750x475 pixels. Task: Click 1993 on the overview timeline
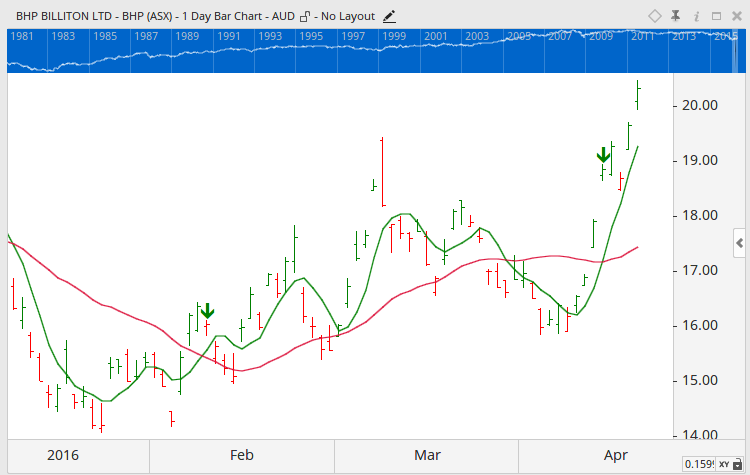point(270,36)
